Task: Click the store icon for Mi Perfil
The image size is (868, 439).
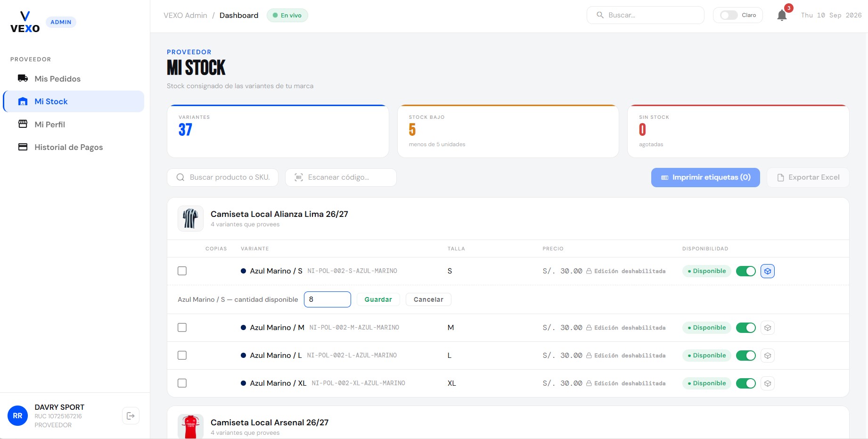Action: click(x=23, y=124)
